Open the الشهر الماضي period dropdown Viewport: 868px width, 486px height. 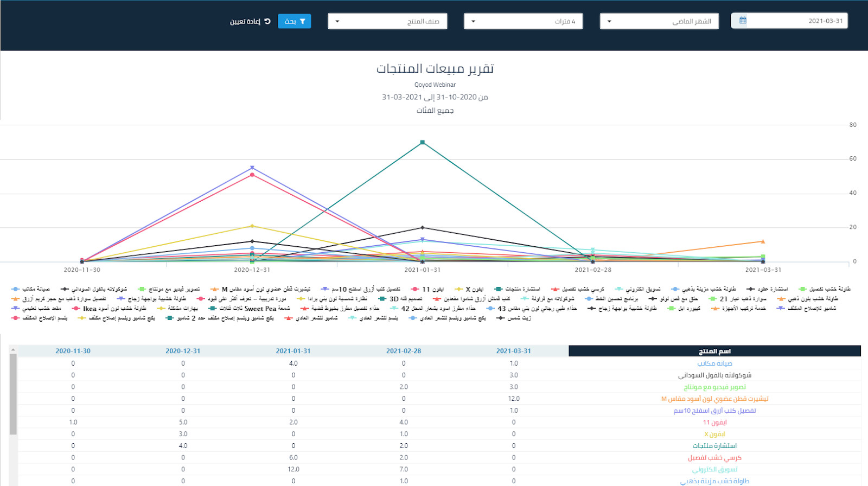point(659,21)
